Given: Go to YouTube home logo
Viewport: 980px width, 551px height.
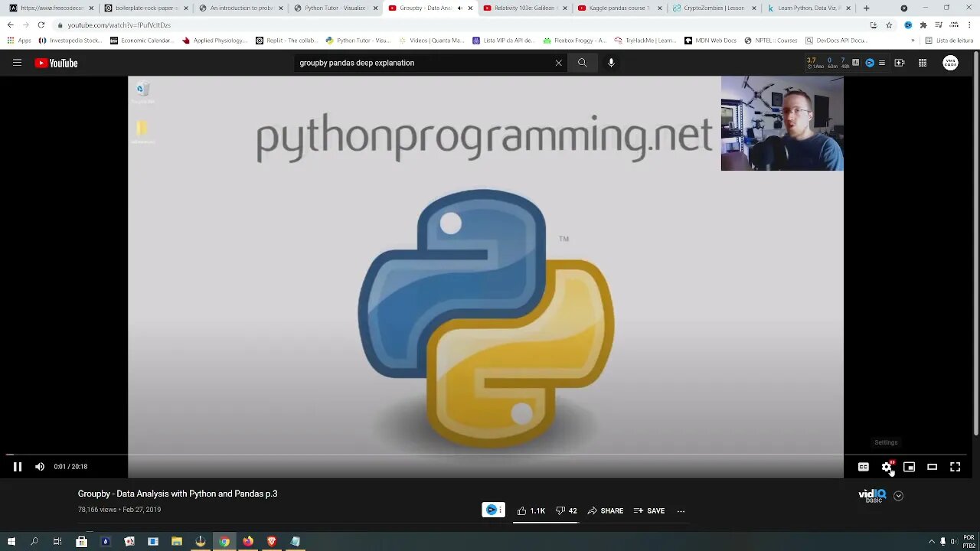Looking at the screenshot, I should (56, 63).
